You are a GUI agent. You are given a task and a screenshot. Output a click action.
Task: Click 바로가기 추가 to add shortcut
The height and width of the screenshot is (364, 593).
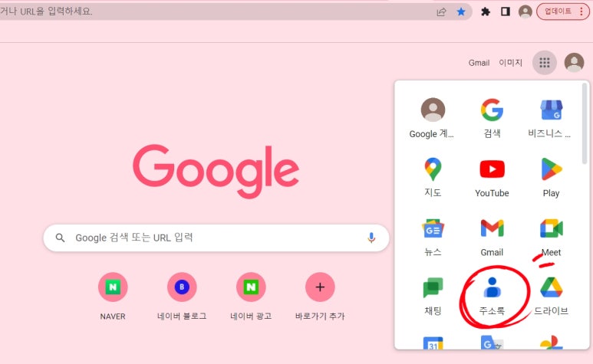320,296
